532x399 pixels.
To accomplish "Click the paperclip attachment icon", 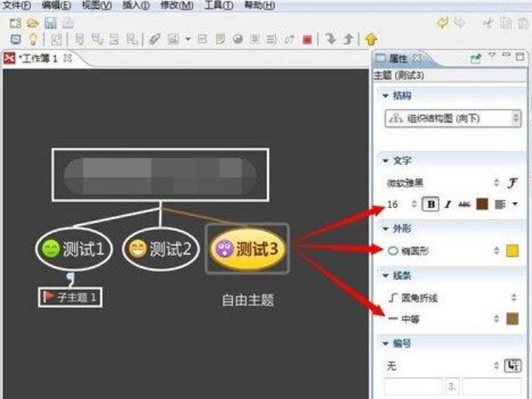I will click(154, 39).
